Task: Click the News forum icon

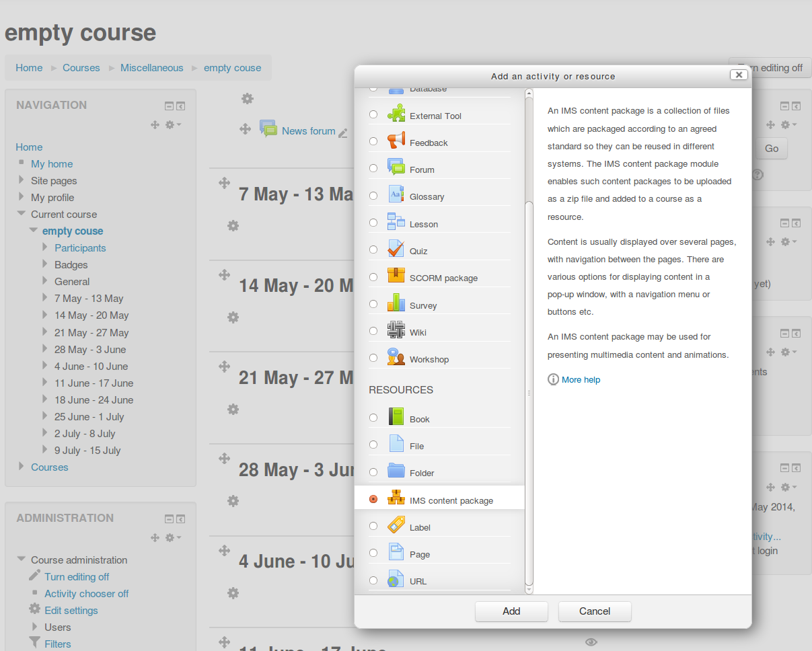Action: pos(268,128)
